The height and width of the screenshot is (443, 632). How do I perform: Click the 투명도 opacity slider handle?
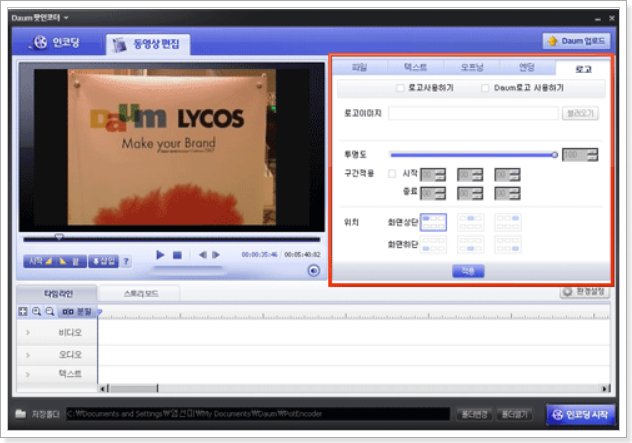[x=555, y=155]
